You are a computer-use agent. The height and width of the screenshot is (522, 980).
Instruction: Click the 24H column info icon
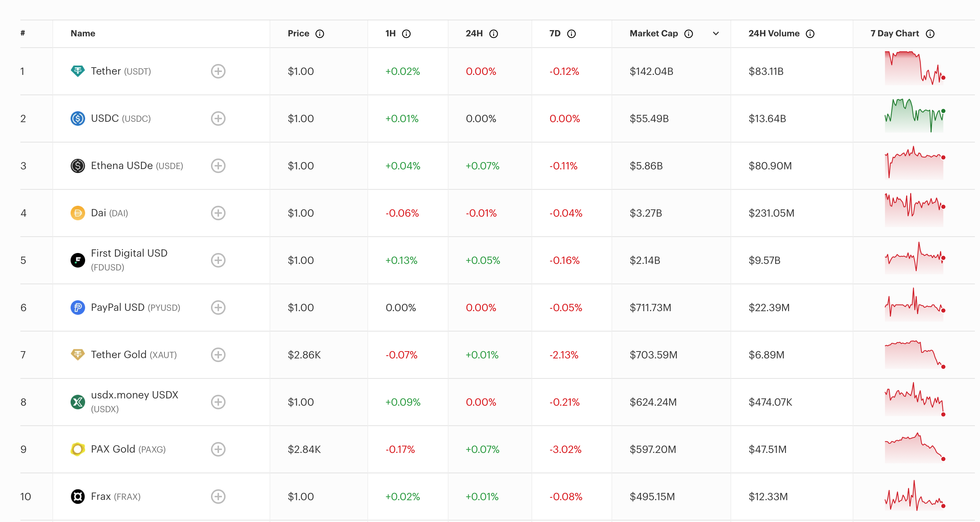click(x=493, y=34)
